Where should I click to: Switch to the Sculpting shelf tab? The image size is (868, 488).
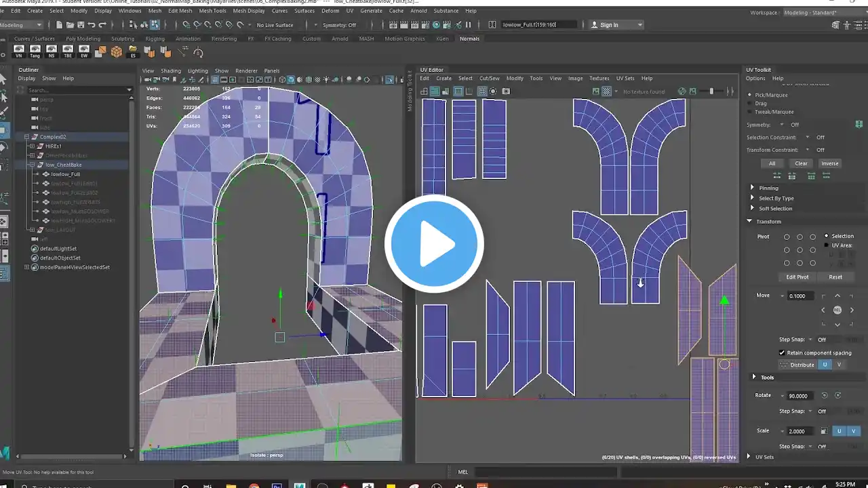coord(123,39)
